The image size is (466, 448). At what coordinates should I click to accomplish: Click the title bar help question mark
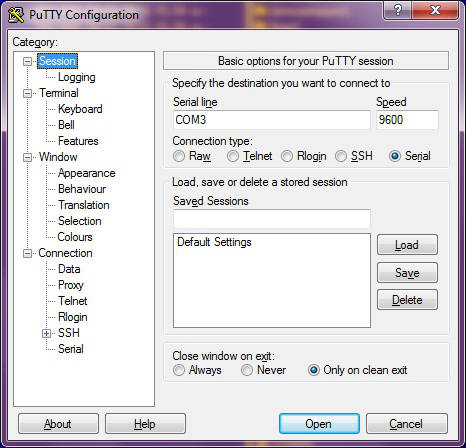coord(398,11)
